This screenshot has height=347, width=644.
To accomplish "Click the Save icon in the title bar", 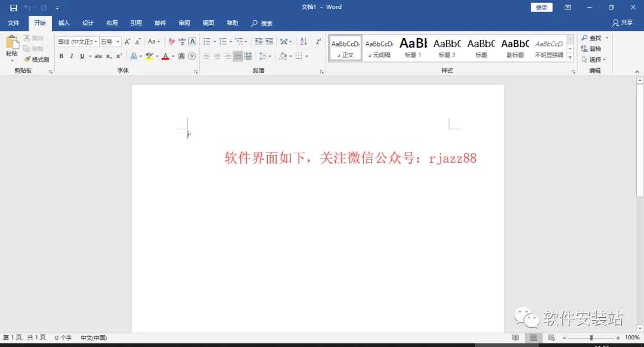I will (14, 8).
